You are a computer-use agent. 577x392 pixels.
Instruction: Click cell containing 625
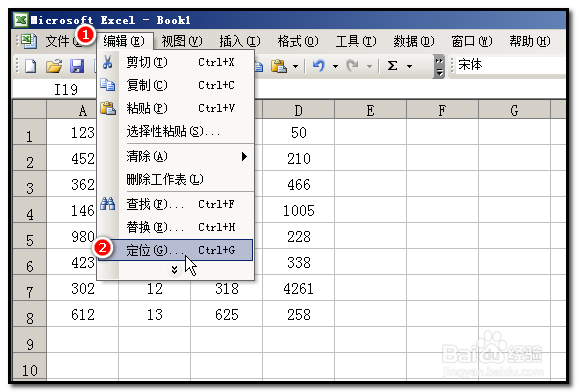tap(227, 314)
